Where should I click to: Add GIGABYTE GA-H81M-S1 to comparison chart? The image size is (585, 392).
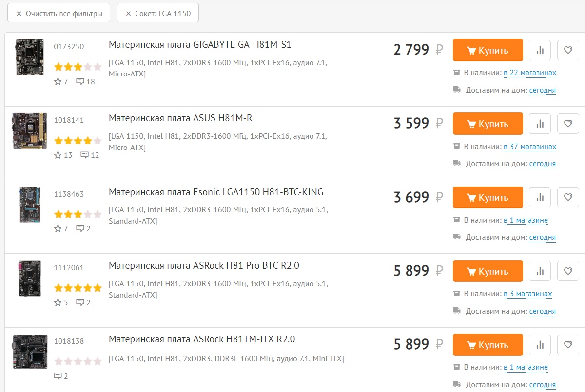coord(540,50)
